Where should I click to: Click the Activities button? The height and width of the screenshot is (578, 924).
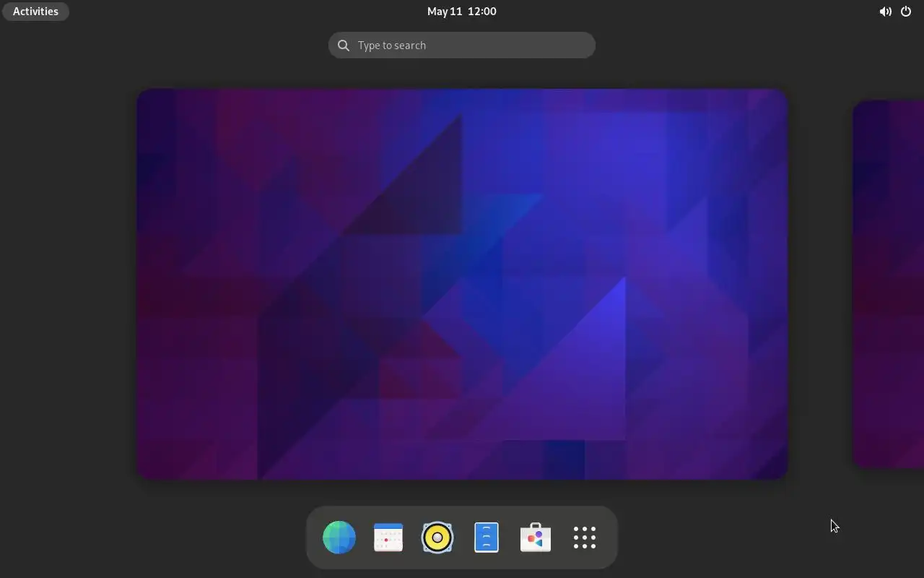click(35, 12)
